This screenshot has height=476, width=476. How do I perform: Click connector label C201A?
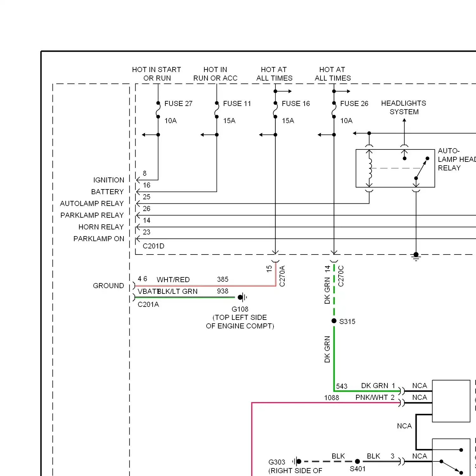(148, 305)
